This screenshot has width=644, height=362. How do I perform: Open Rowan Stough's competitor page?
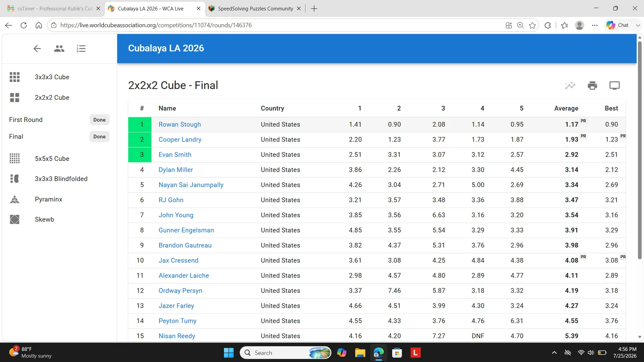[180, 124]
